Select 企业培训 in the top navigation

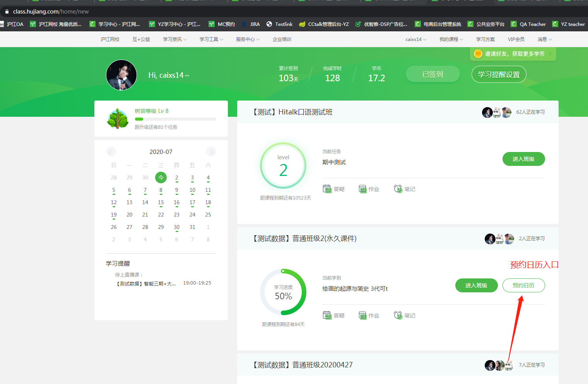click(282, 39)
